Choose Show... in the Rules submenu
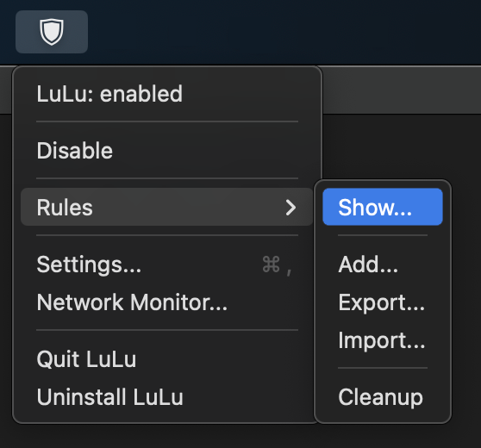Viewport: 481px width, 448px height. [x=383, y=207]
